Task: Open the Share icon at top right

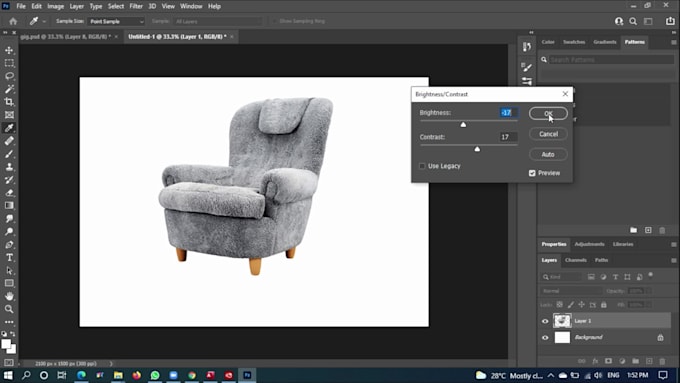Action: tap(670, 21)
